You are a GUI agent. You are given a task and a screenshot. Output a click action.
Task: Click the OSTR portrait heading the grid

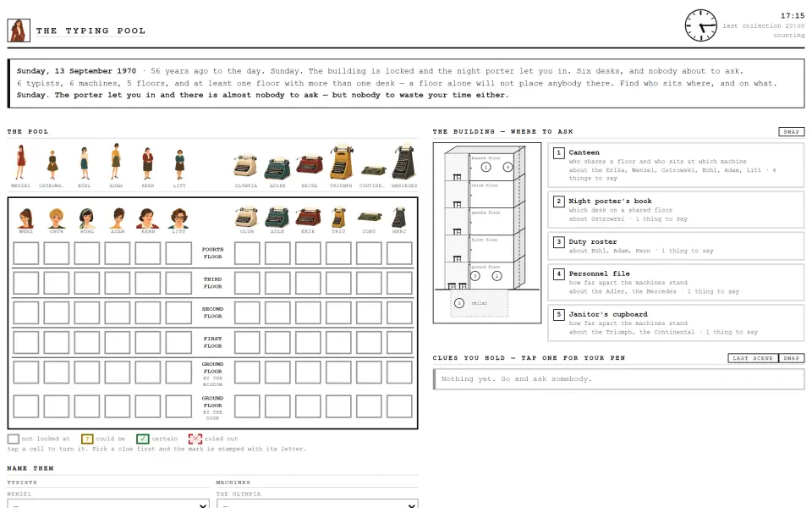click(x=57, y=218)
